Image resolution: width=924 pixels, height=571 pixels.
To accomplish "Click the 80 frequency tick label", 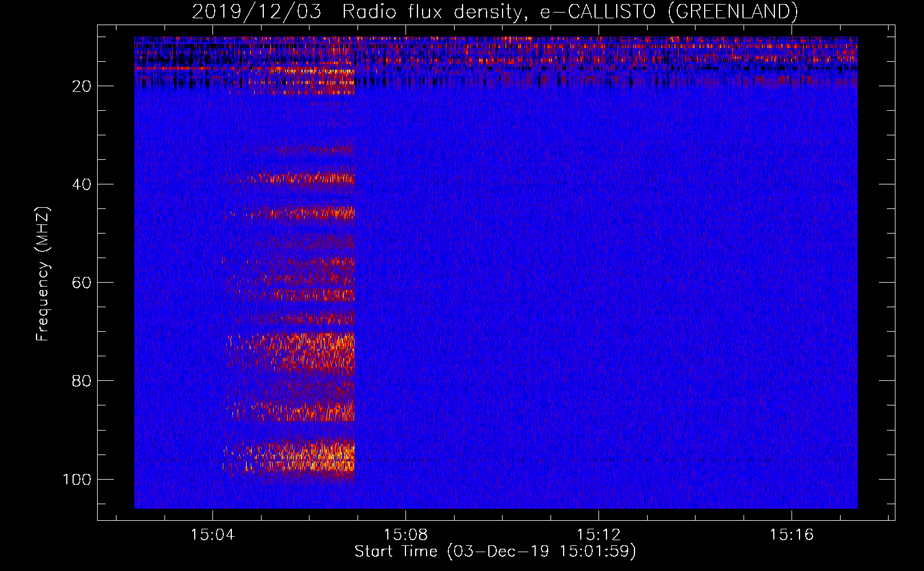I will pos(82,381).
